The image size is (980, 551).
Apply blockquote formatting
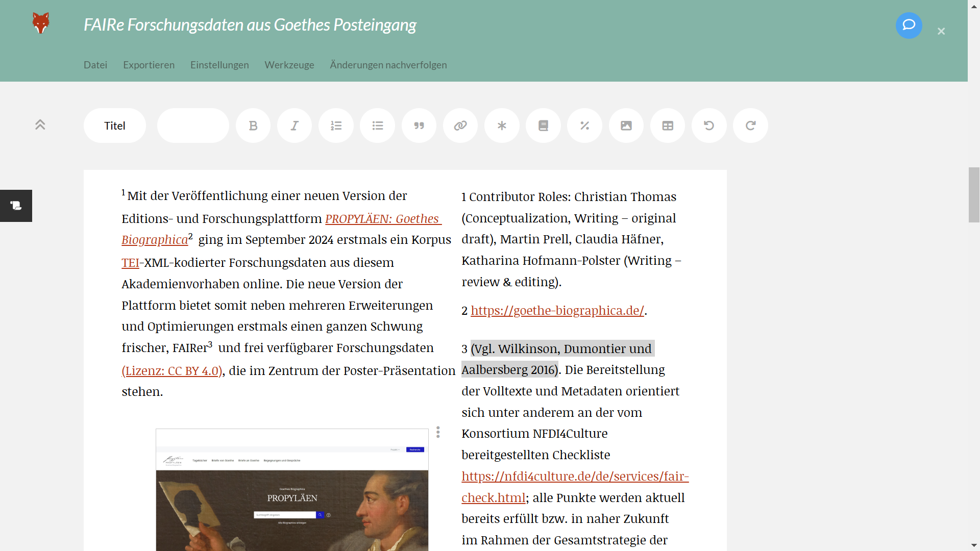[419, 126]
